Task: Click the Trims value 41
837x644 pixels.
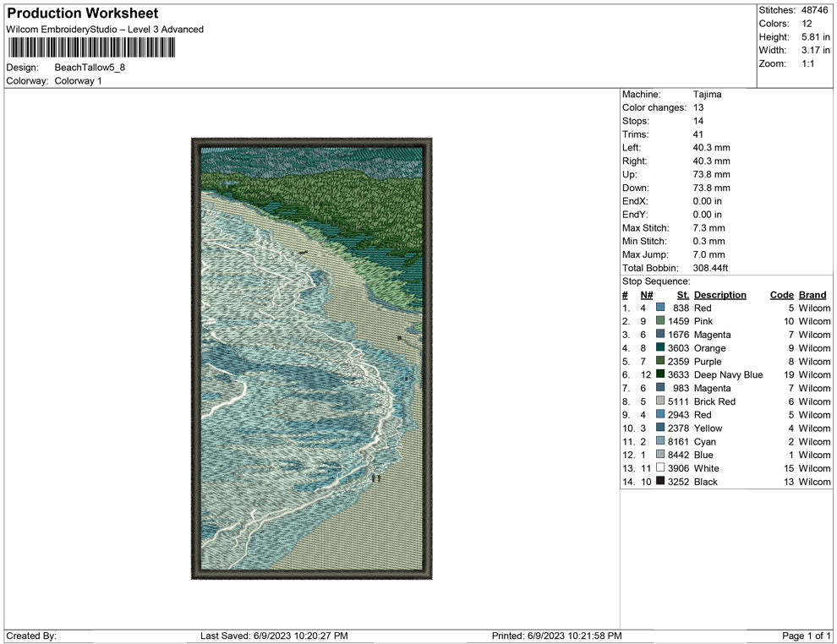Action: pyautogui.click(x=698, y=134)
